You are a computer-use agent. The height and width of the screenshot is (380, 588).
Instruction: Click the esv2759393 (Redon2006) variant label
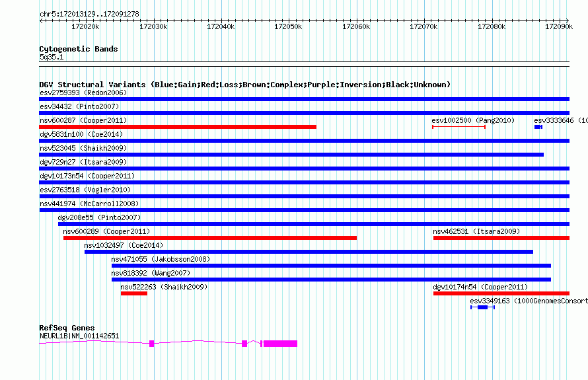pyautogui.click(x=83, y=93)
